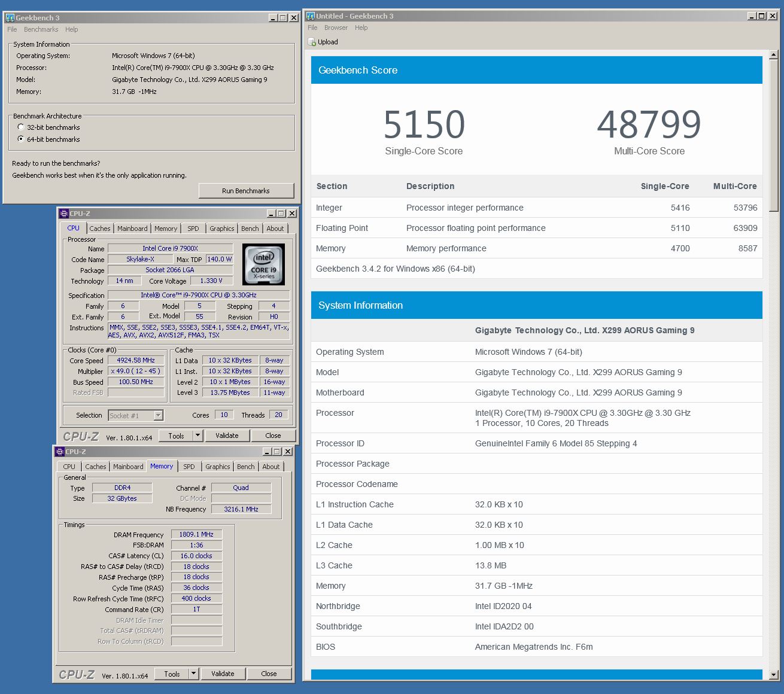Switch to SPD tab in lower CPU-Z
This screenshot has height=694, width=784.
tap(189, 467)
